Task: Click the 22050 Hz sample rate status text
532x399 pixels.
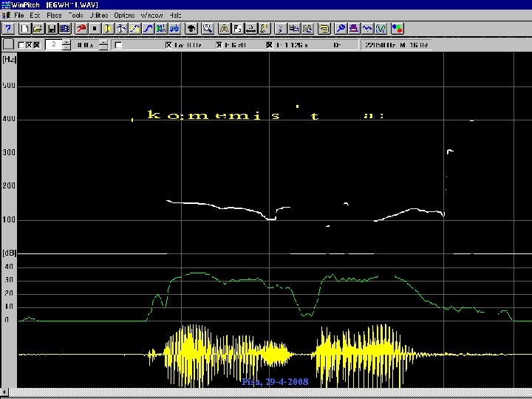Action: [x=380, y=45]
